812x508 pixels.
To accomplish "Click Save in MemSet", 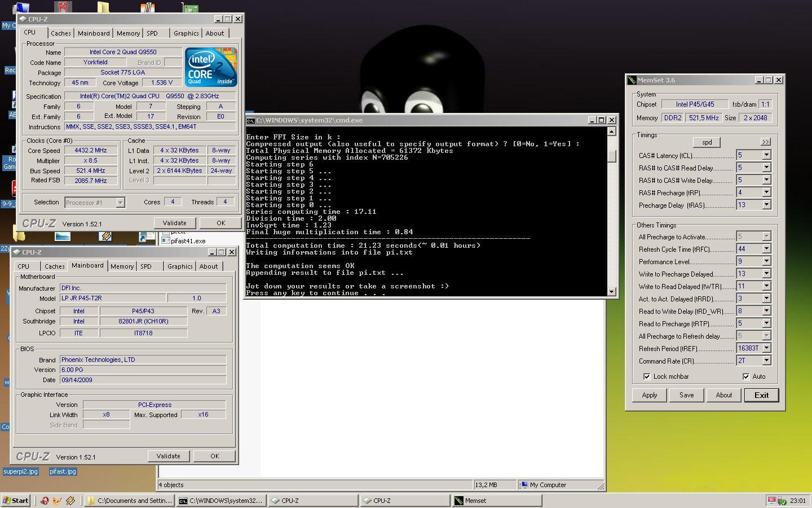I will [x=686, y=395].
